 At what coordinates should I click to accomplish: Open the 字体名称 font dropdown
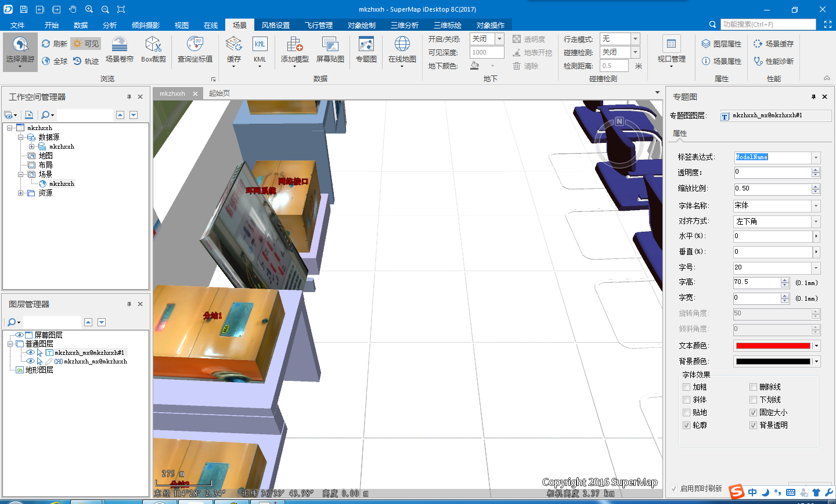(816, 206)
